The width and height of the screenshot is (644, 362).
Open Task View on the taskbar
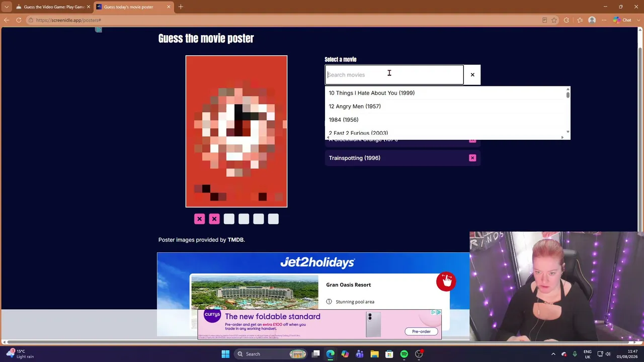[x=316, y=354]
